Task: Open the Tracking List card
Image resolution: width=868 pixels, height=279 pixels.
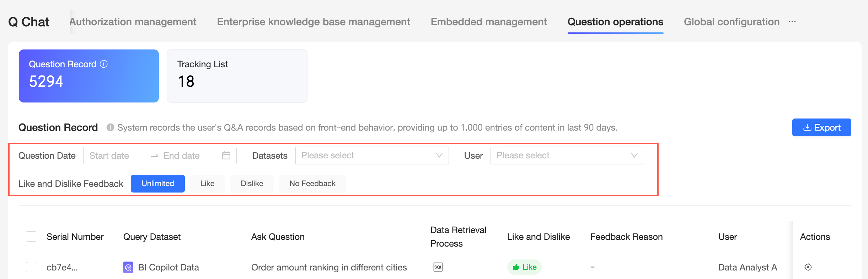Action: point(237,76)
